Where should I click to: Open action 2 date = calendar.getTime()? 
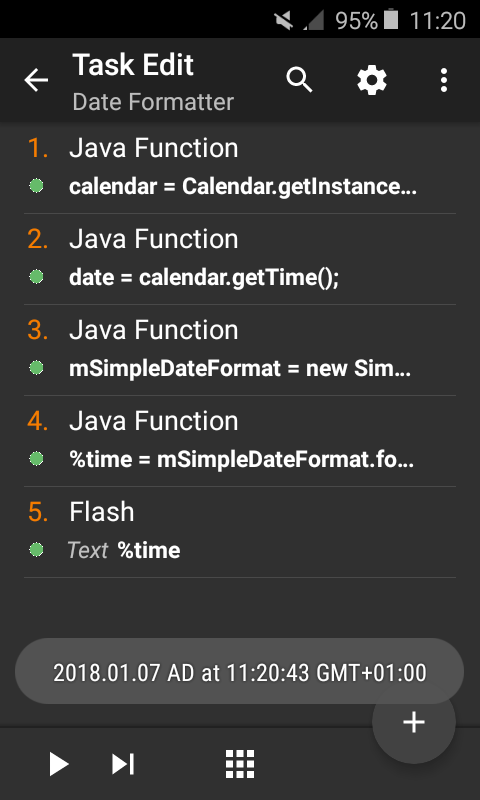pyautogui.click(x=240, y=259)
